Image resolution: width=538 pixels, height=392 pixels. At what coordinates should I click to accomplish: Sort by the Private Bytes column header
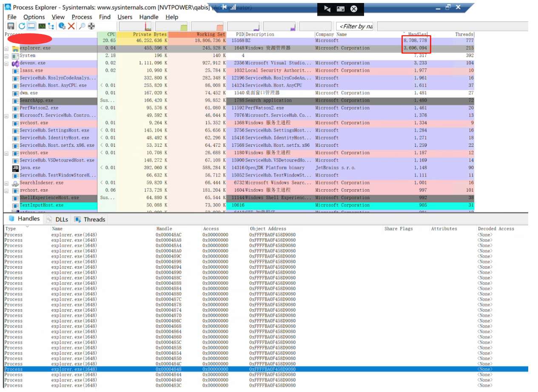coord(142,34)
